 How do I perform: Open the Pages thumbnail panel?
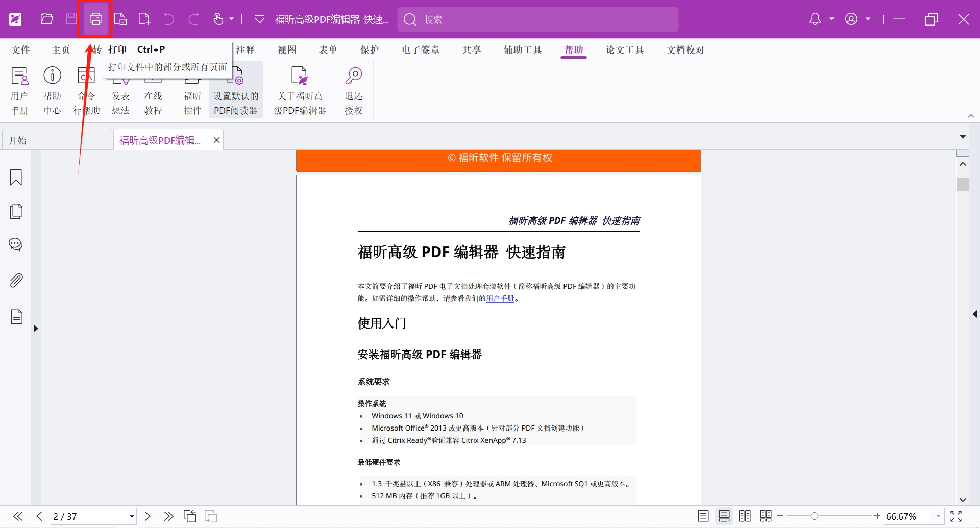(x=16, y=211)
